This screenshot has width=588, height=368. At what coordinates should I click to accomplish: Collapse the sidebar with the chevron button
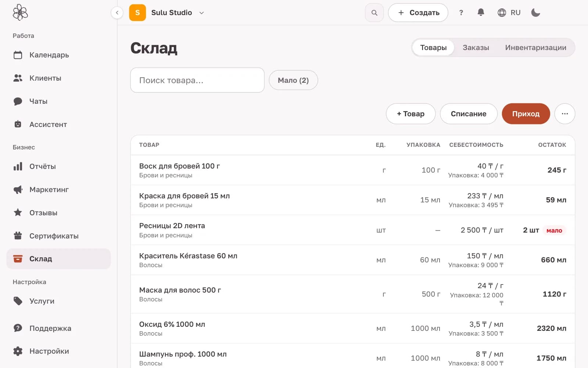pos(117,13)
